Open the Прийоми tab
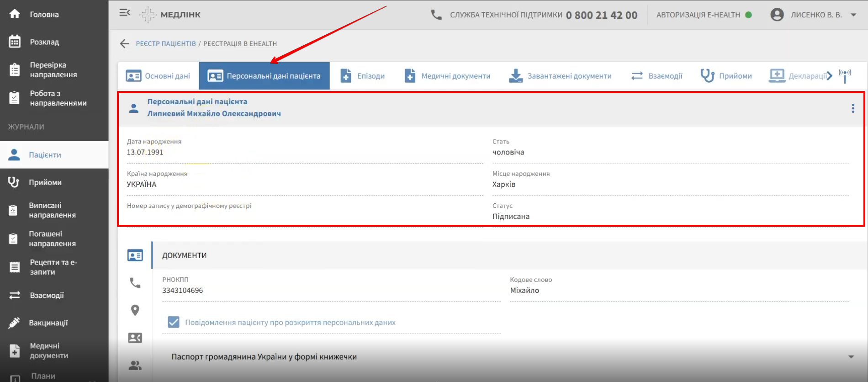This screenshot has width=868, height=382. tap(726, 76)
